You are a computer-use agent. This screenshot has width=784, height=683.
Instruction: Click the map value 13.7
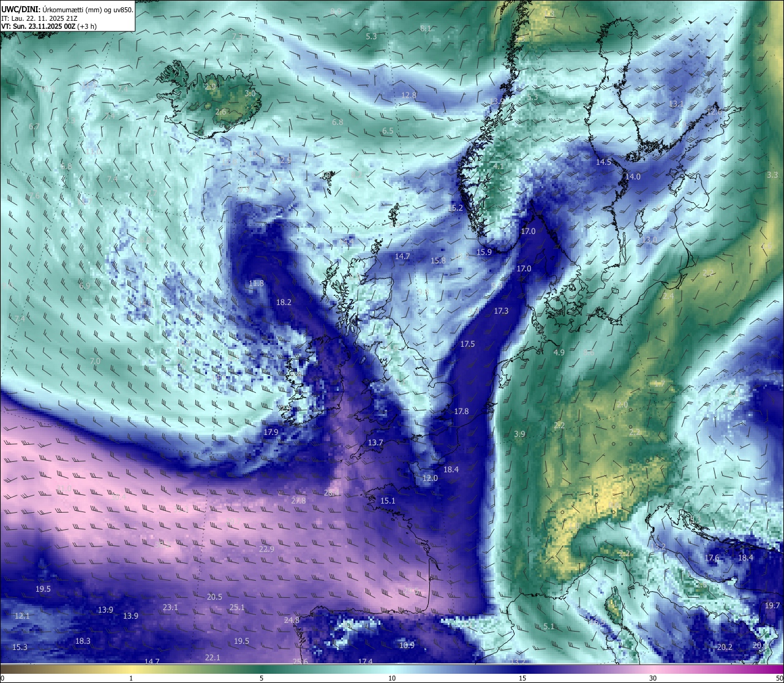tap(375, 442)
